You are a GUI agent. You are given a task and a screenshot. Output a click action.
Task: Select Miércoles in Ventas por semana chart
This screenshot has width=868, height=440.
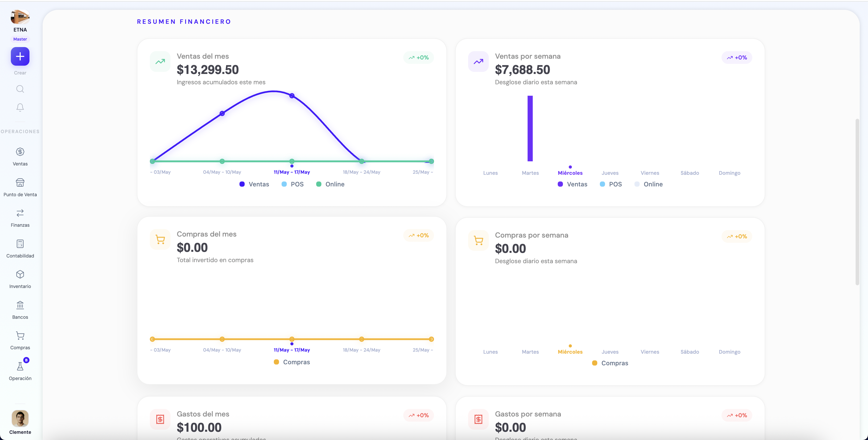click(570, 173)
